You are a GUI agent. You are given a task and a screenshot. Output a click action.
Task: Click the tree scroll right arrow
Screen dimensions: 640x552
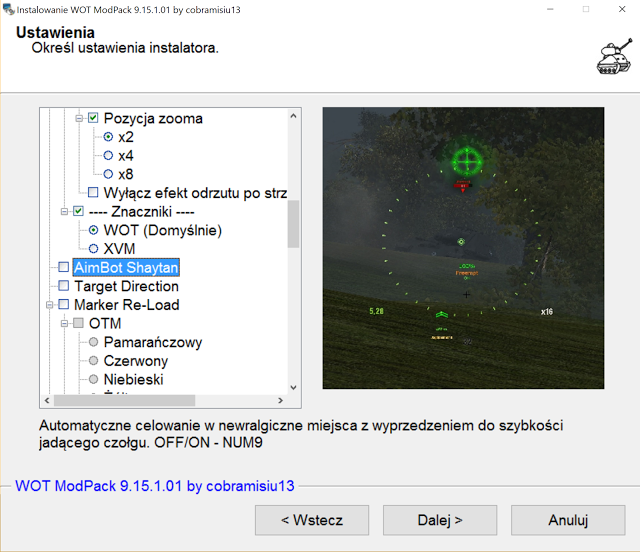280,401
